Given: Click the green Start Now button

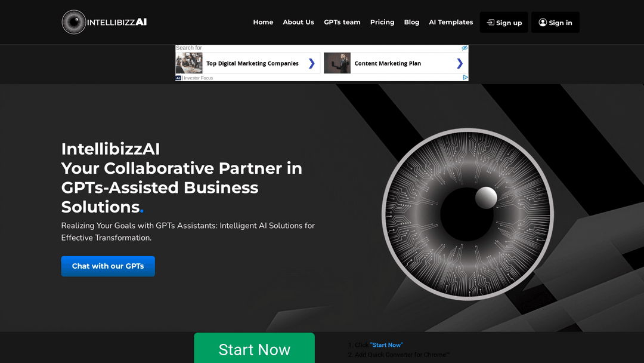Looking at the screenshot, I should [x=254, y=348].
